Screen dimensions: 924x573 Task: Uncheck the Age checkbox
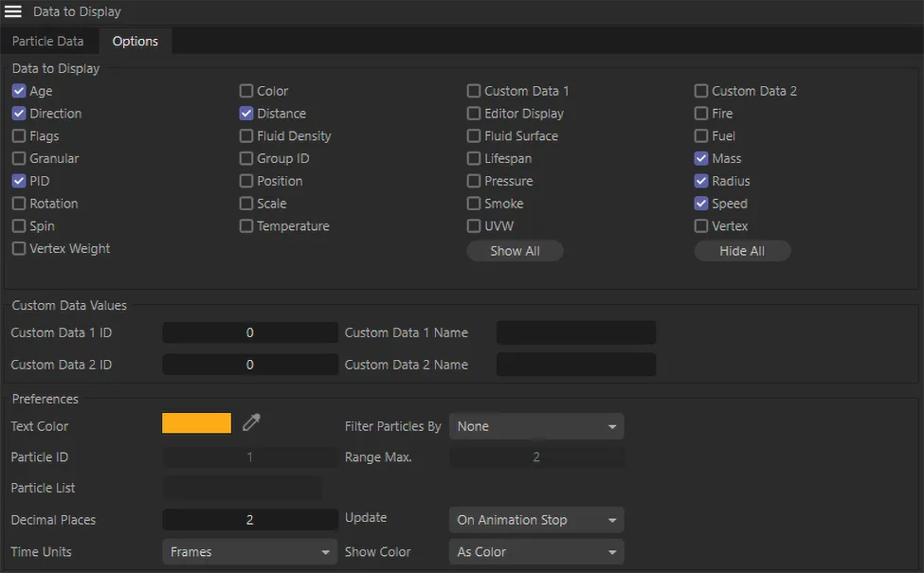point(19,91)
